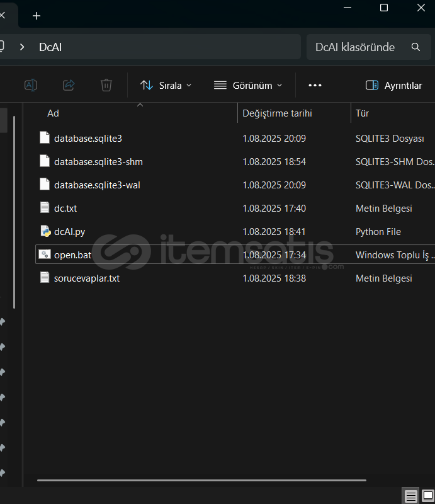Click the Share toolbar icon

pyautogui.click(x=69, y=85)
